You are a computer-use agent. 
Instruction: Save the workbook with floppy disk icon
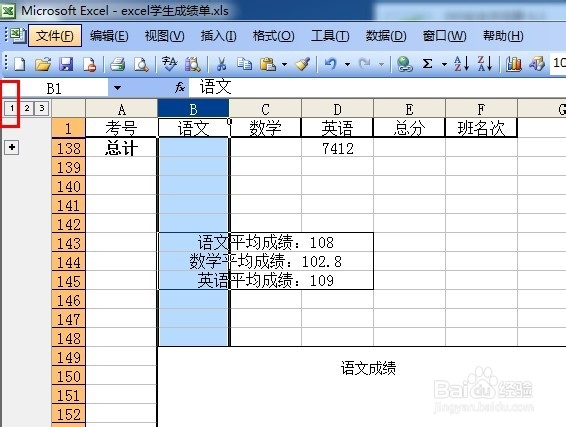point(66,64)
